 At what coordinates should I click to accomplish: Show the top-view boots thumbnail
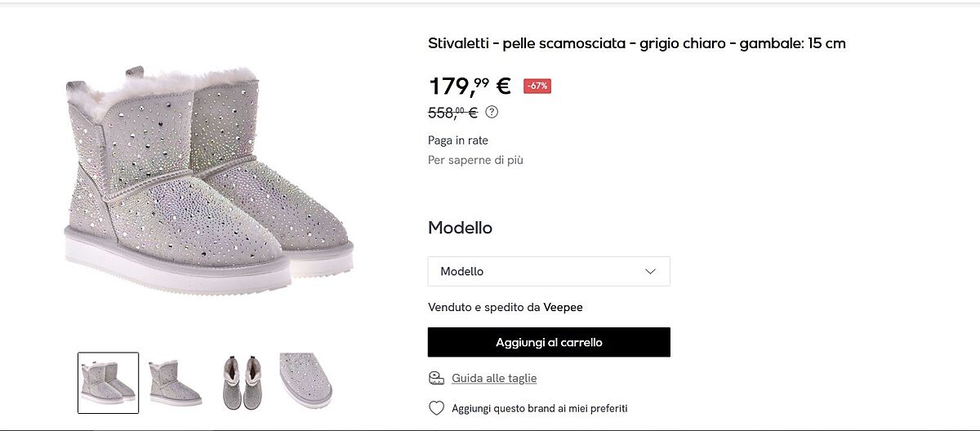pos(242,382)
